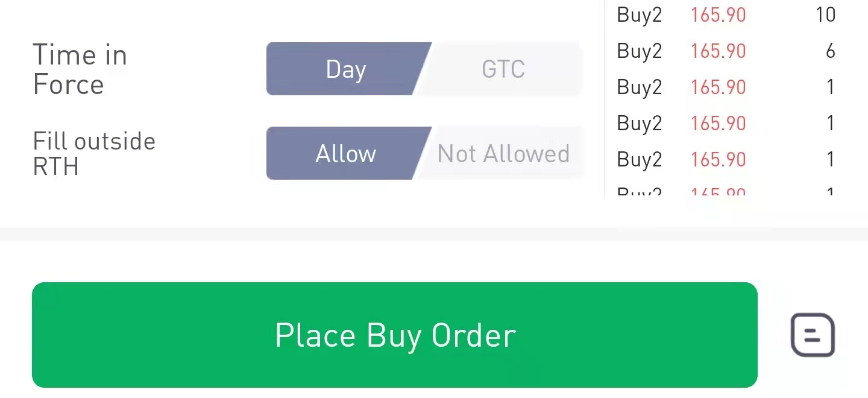The width and height of the screenshot is (868, 398).
Task: Select Day for Time in Force
Action: coord(346,69)
